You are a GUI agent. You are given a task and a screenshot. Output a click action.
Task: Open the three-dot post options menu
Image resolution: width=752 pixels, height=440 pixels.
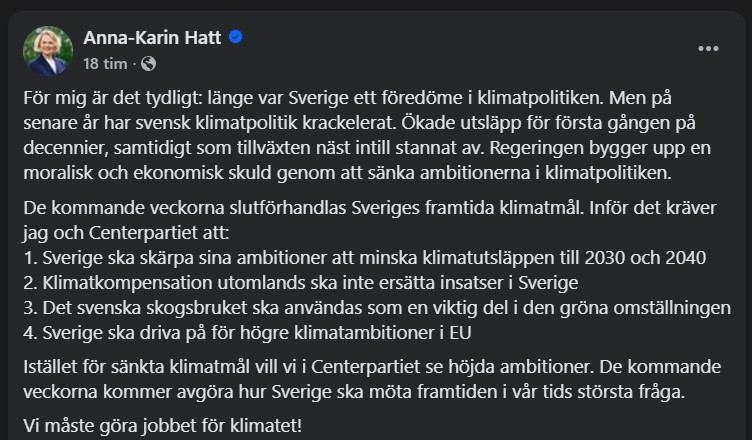tap(708, 48)
